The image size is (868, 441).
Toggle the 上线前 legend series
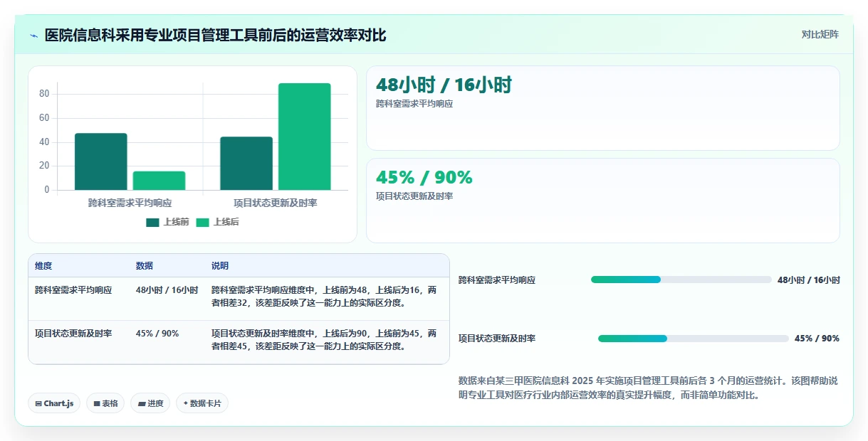click(167, 222)
